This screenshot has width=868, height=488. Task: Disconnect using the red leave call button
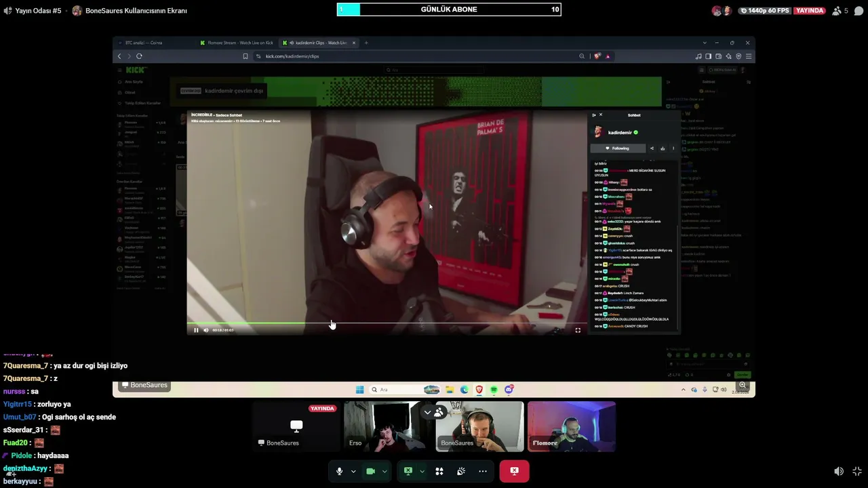514,471
